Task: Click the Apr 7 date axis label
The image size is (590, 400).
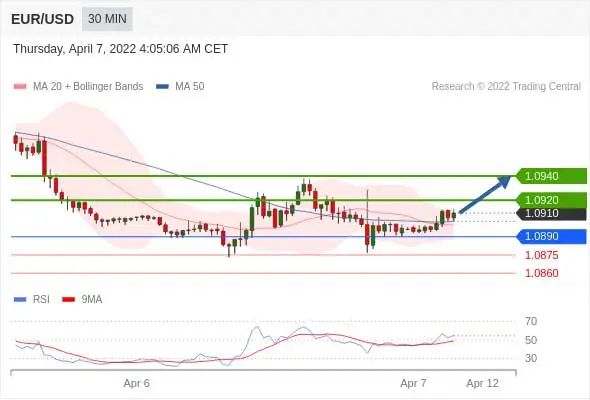Action: pyautogui.click(x=414, y=383)
